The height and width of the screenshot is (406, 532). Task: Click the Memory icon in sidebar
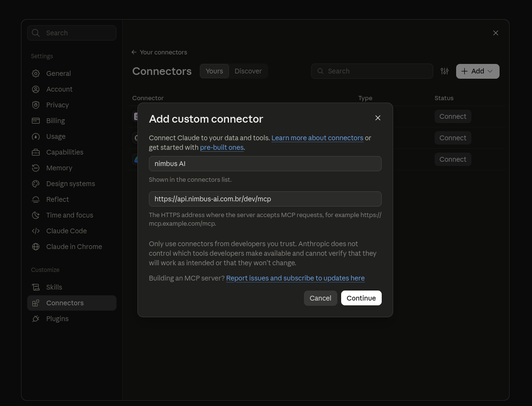coord(36,168)
